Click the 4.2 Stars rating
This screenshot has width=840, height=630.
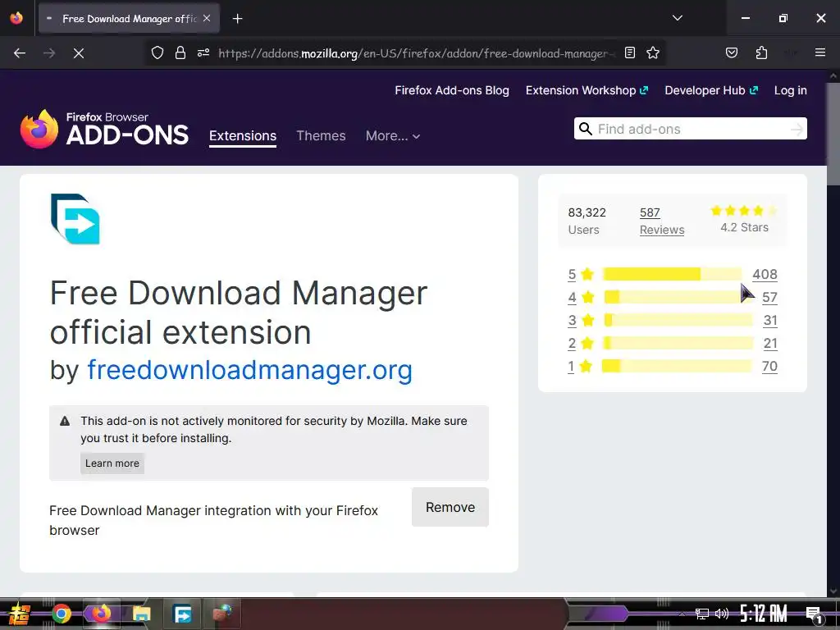744,219
